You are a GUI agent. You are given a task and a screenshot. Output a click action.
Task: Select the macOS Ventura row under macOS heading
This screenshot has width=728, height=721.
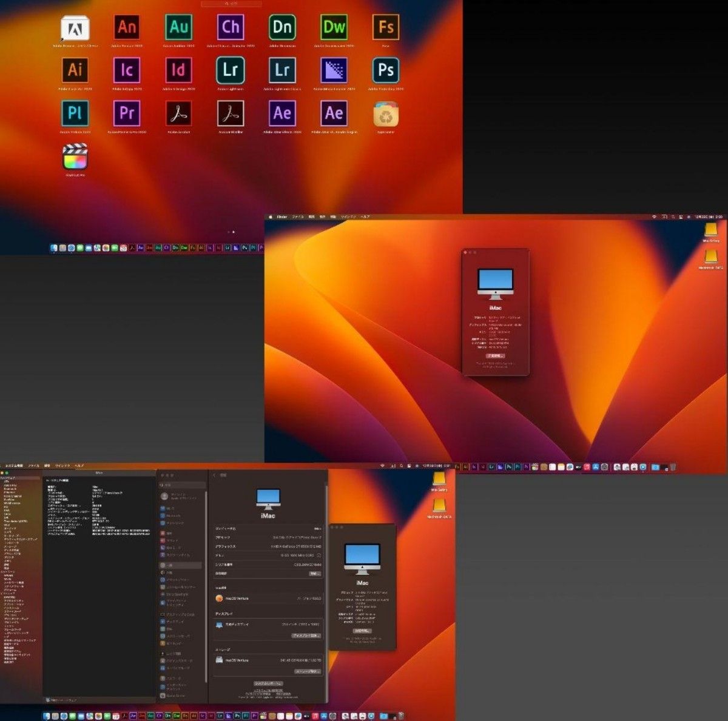tap(268, 599)
